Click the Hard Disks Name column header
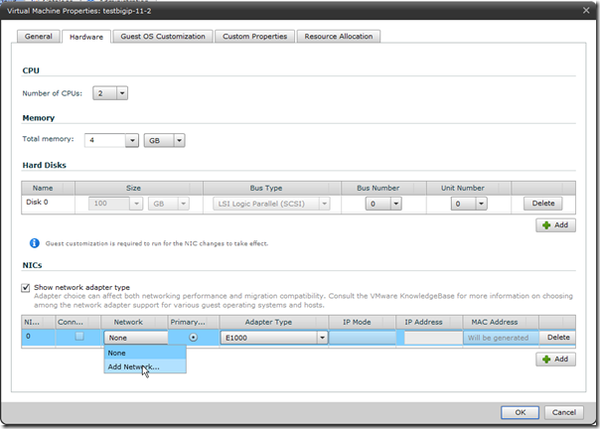Screen dimensions: 600x429 point(48,188)
